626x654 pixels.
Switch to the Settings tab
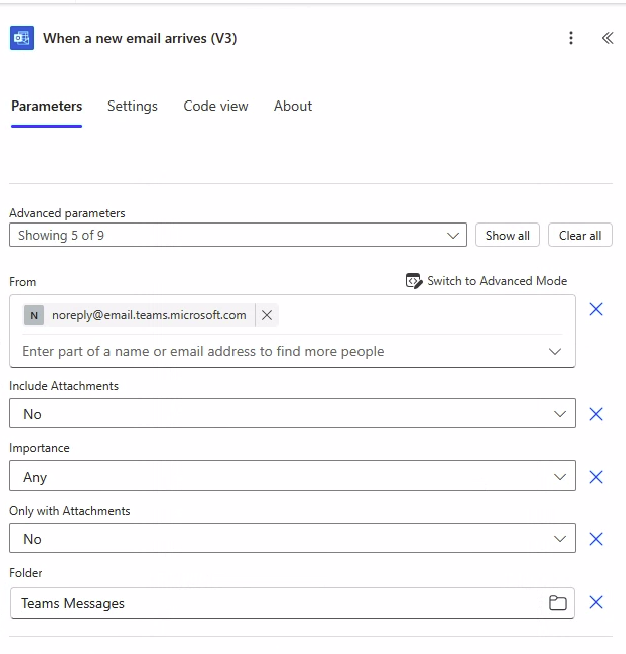(x=132, y=106)
